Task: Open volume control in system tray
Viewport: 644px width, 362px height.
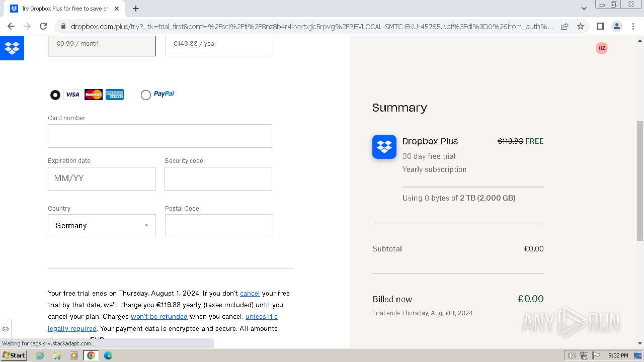Action: (x=572, y=355)
